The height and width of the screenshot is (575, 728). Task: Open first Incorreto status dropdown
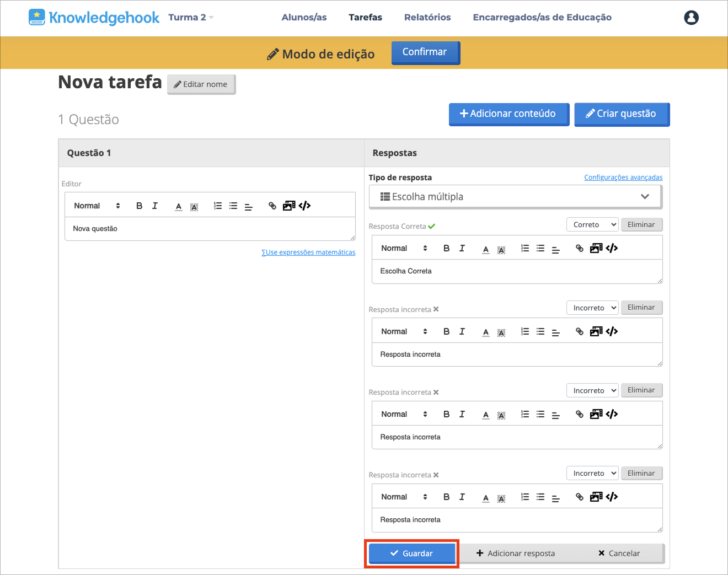(592, 308)
